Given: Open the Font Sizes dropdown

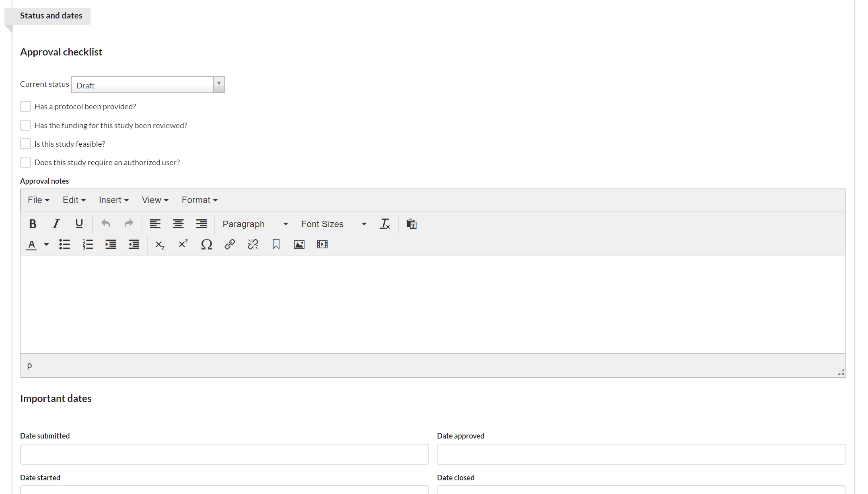Looking at the screenshot, I should point(333,224).
